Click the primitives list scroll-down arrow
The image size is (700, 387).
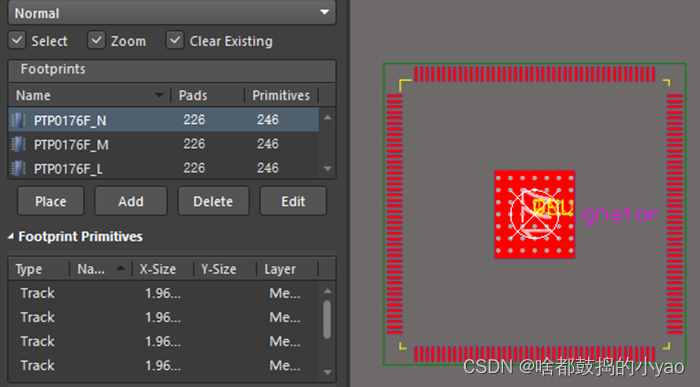coord(328,371)
